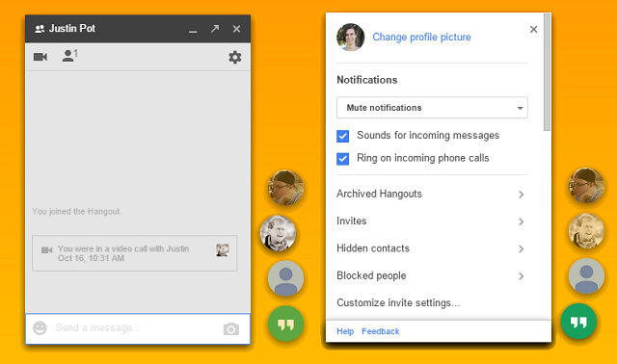Click the video call with Justin history entry

(135, 253)
